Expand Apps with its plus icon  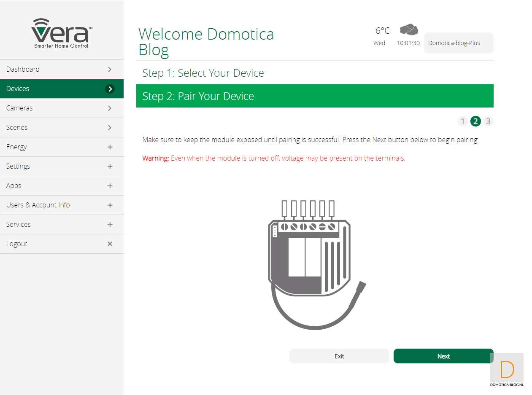coord(110,186)
